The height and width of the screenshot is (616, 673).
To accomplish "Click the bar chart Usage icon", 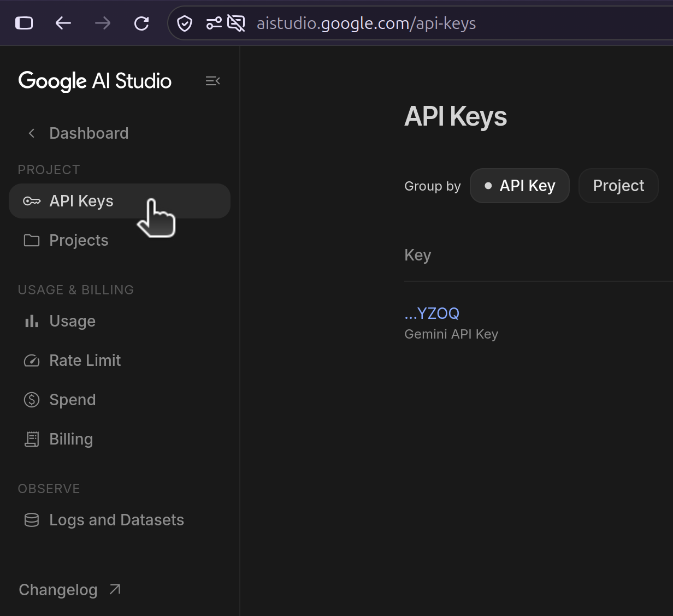I will [x=32, y=321].
